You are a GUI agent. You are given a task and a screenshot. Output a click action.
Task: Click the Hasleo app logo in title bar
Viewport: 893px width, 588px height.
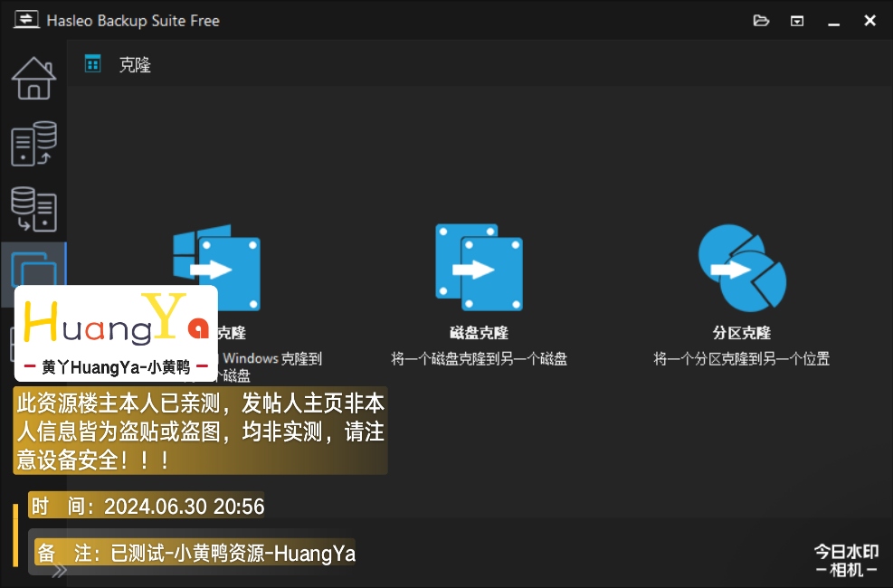tap(24, 20)
